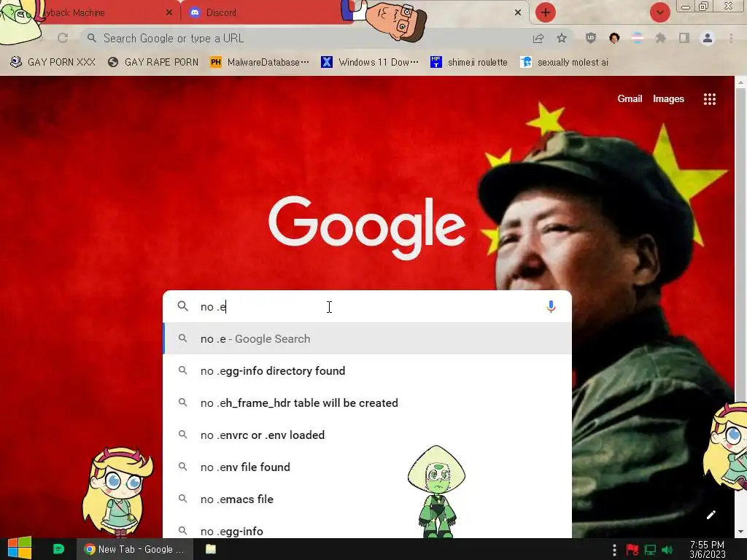Click the share this page icon
This screenshot has height=560, width=747.
click(538, 39)
